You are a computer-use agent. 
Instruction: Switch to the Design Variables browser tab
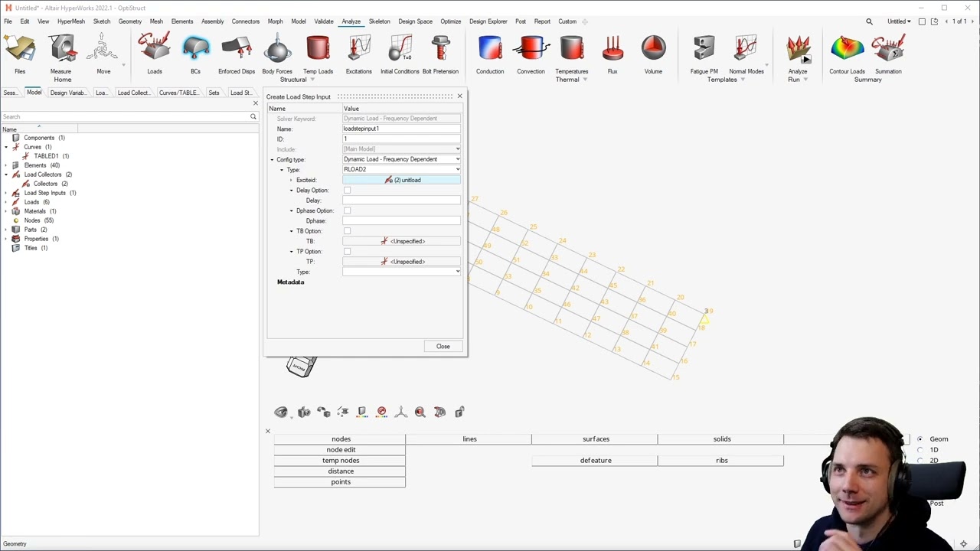[67, 93]
